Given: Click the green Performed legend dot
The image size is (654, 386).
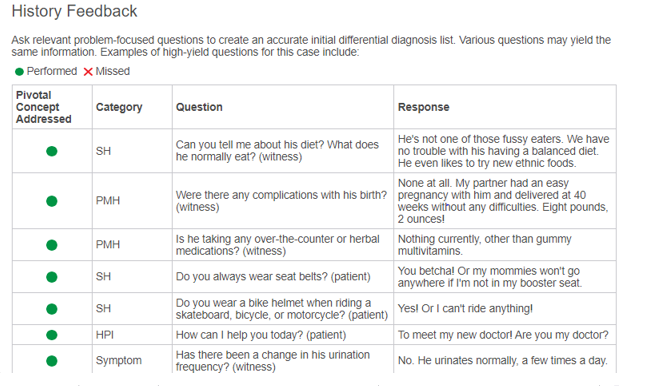Looking at the screenshot, I should click(19, 72).
